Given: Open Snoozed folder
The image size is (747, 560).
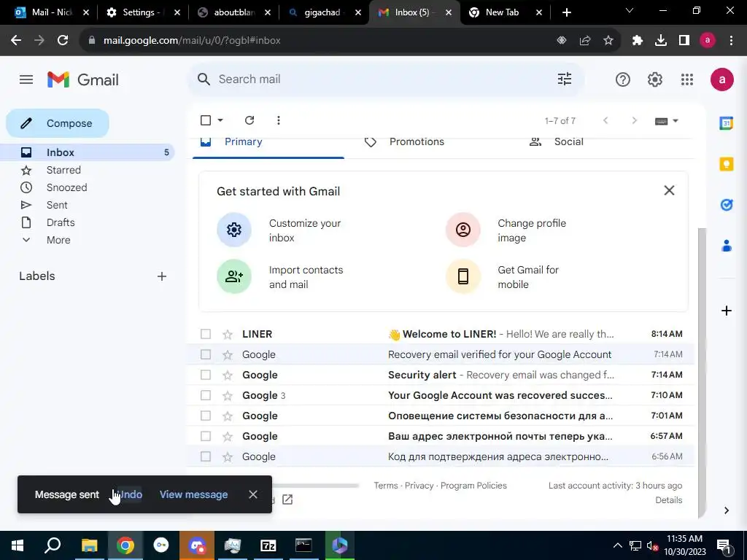Looking at the screenshot, I should pyautogui.click(x=66, y=187).
